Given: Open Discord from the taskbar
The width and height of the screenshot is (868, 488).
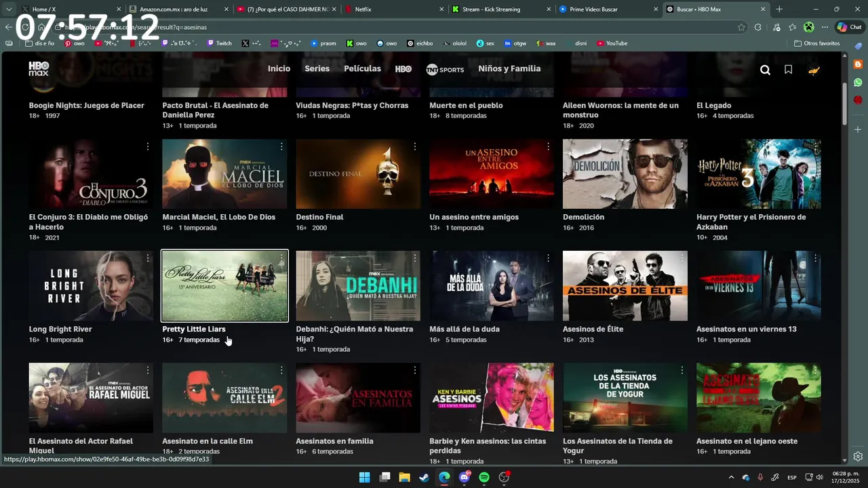Looking at the screenshot, I should (x=465, y=477).
